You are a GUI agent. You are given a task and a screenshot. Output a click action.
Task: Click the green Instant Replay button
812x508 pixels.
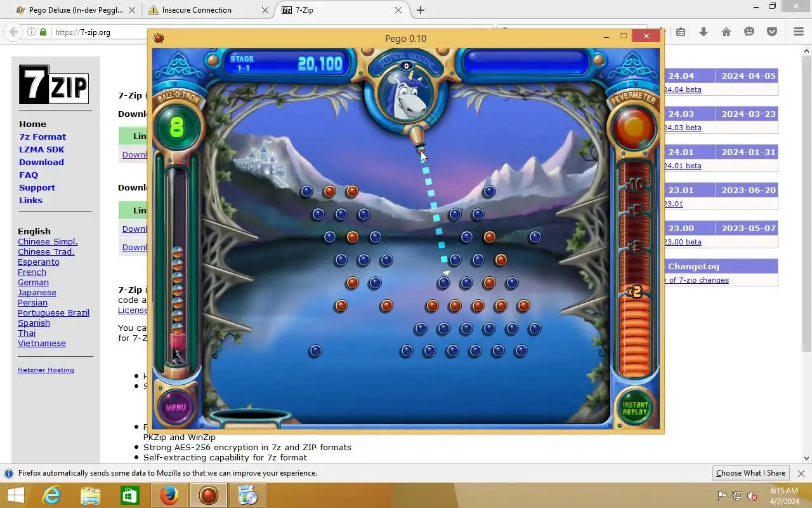(634, 408)
